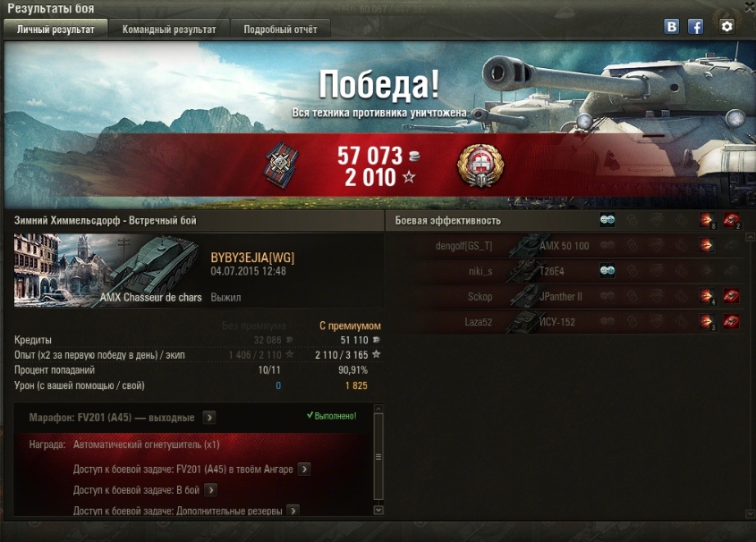This screenshot has width=756, height=542.
Task: Open the В бой task arrow
Action: [x=210, y=490]
